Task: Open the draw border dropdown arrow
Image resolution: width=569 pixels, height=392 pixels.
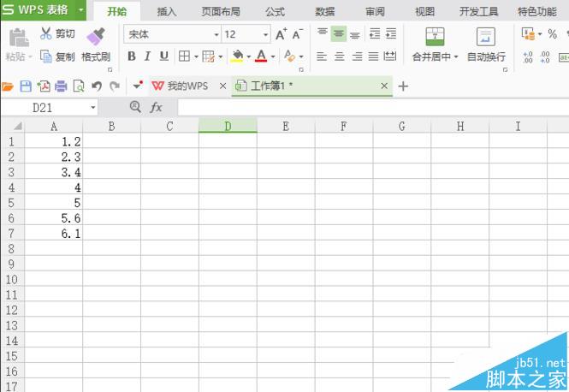Action: coord(220,56)
